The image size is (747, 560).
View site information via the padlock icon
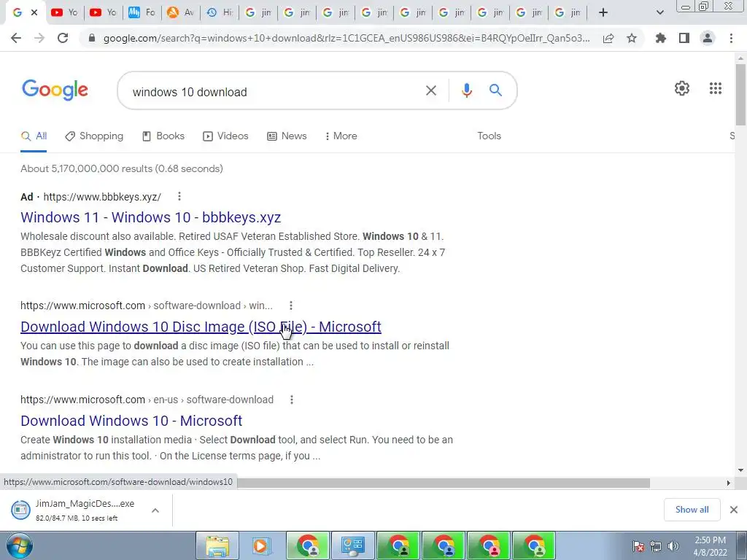[92, 38]
